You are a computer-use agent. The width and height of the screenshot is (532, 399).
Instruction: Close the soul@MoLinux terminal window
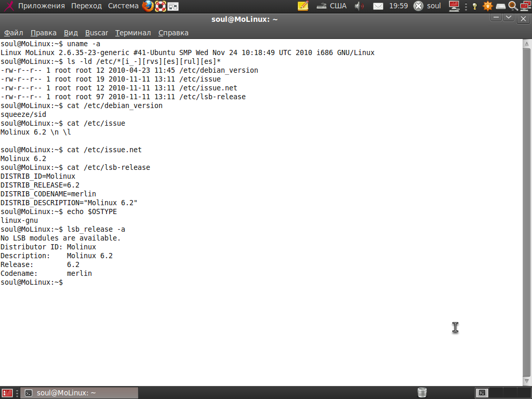523,19
